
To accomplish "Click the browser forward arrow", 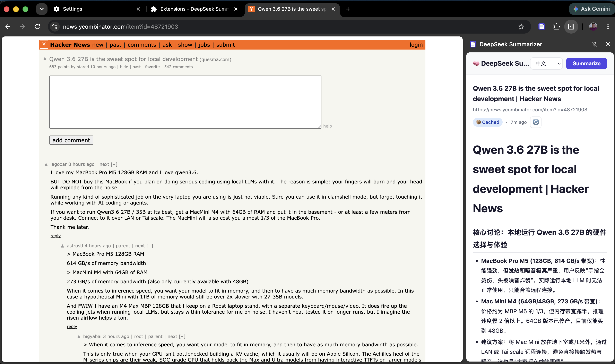I will tap(22, 26).
